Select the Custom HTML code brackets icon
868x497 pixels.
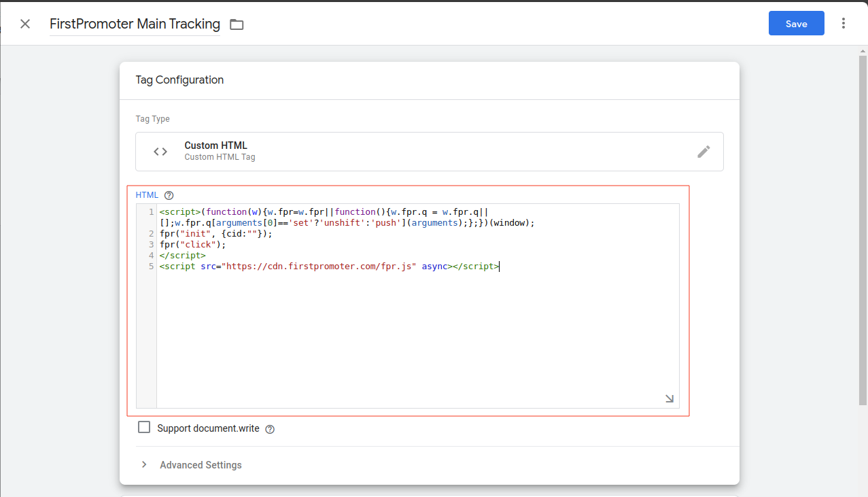point(160,152)
